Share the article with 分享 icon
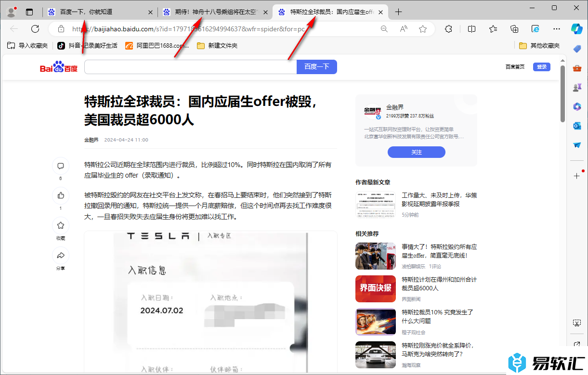Image resolution: width=588 pixels, height=375 pixels. click(x=61, y=255)
